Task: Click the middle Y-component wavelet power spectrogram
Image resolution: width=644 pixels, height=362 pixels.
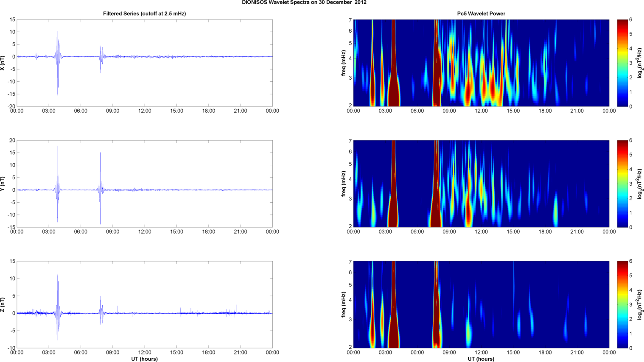Action: [x=481, y=184]
